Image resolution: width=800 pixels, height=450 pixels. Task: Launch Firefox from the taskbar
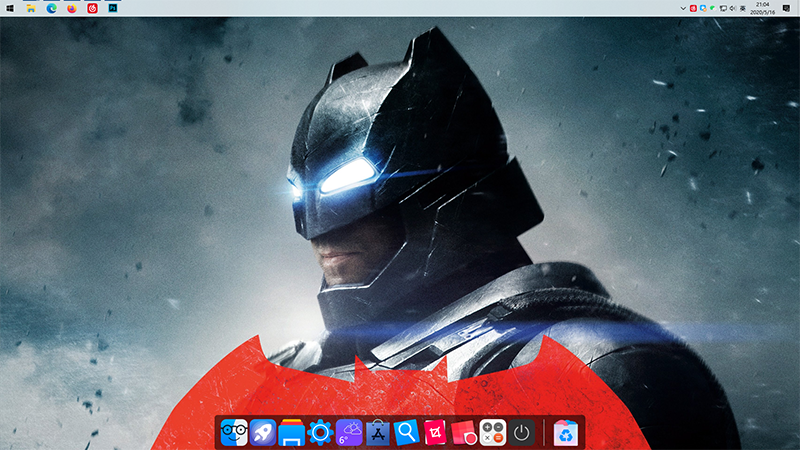pyautogui.click(x=72, y=8)
